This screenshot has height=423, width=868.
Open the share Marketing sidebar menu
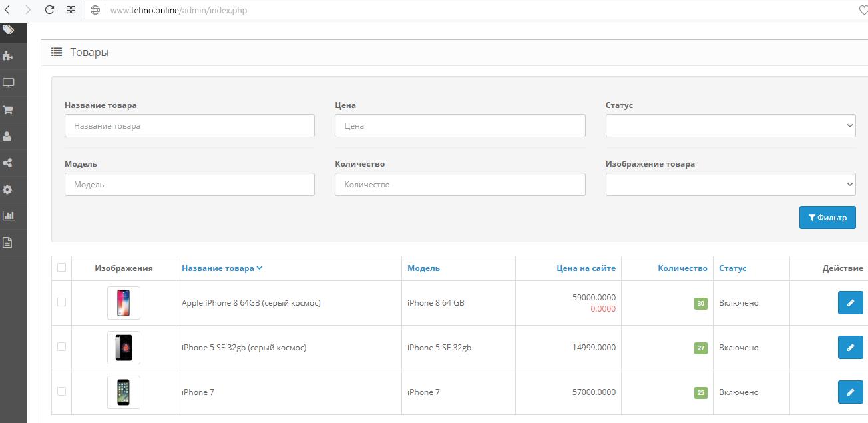tap(8, 163)
